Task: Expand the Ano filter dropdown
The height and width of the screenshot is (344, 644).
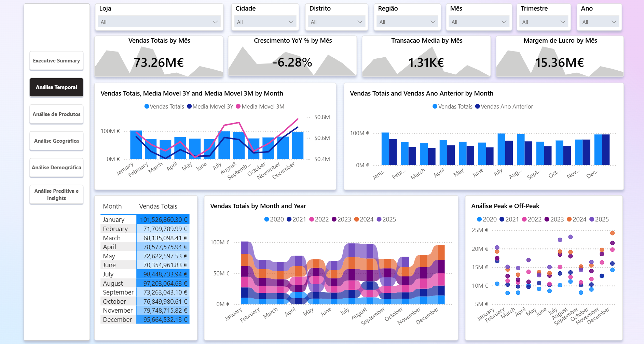Action: 614,22
